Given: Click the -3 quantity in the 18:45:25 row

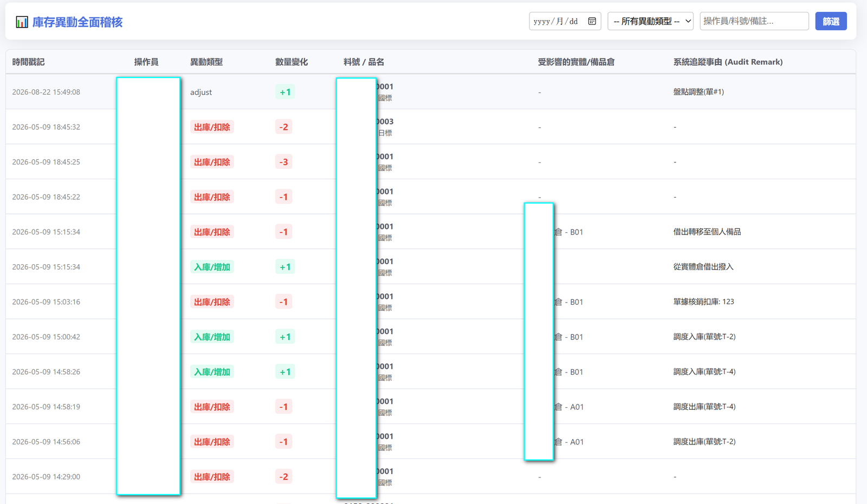Looking at the screenshot, I should coord(283,162).
